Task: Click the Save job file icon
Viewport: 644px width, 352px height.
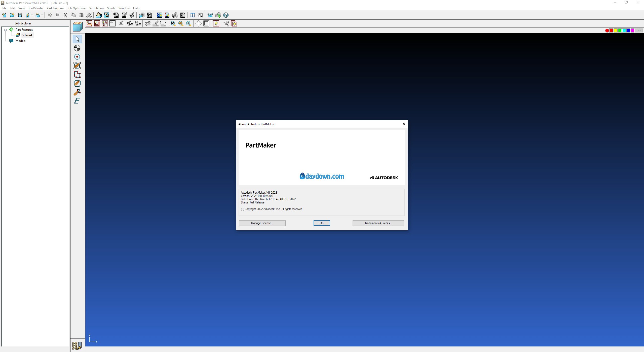Action: pos(20,15)
